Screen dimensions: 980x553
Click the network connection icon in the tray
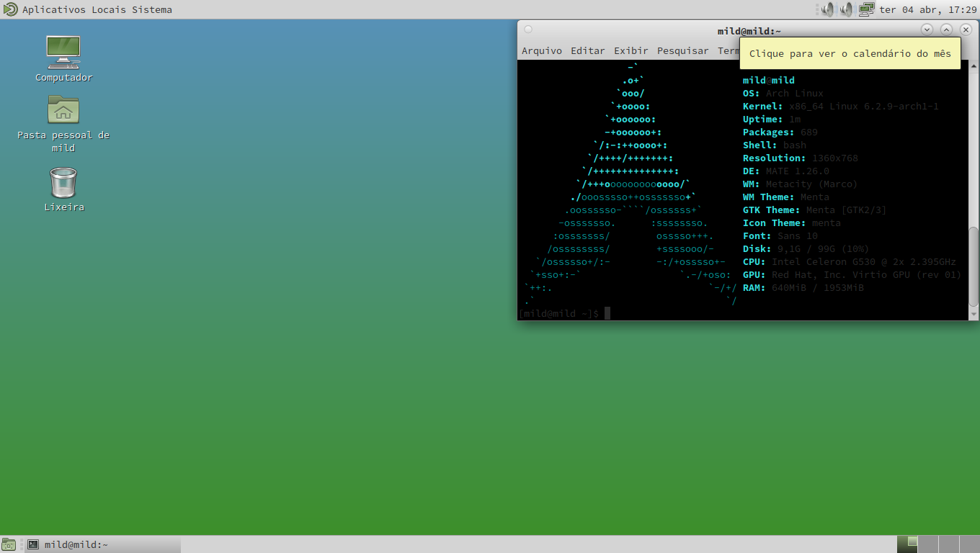tap(866, 9)
